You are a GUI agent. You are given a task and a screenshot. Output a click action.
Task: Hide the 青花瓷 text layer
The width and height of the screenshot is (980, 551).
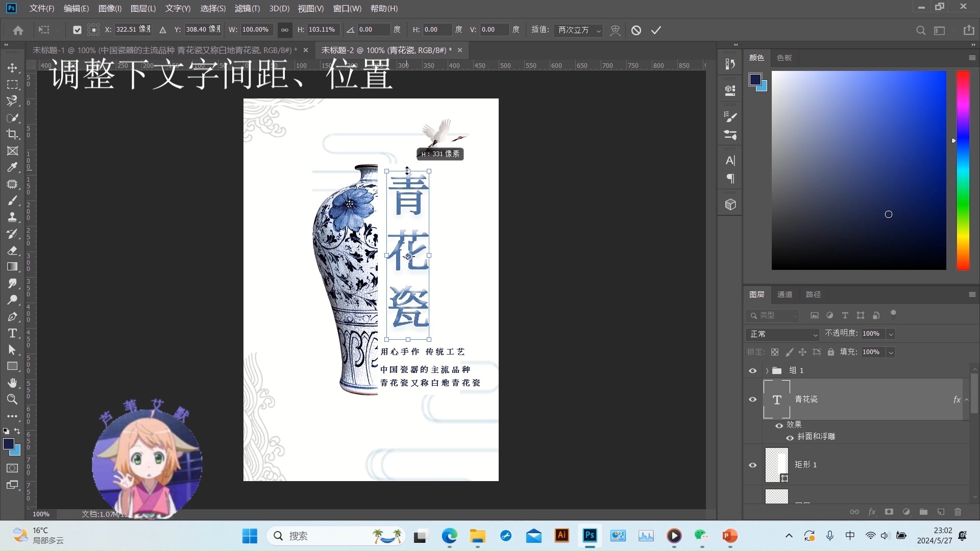tap(752, 399)
